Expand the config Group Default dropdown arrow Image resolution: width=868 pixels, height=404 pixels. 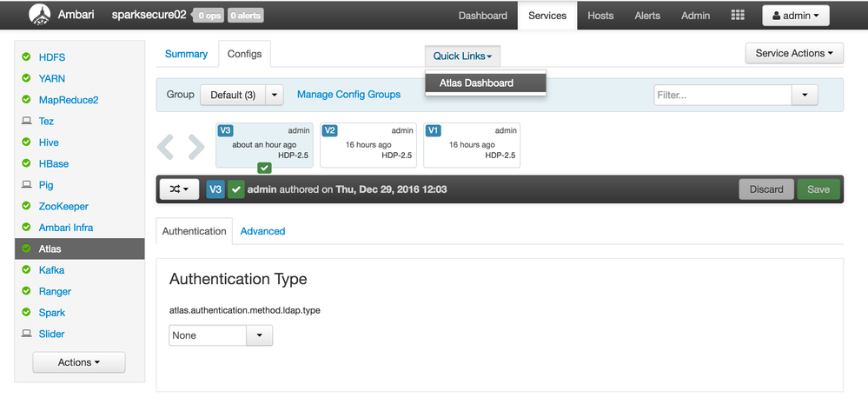(x=274, y=95)
